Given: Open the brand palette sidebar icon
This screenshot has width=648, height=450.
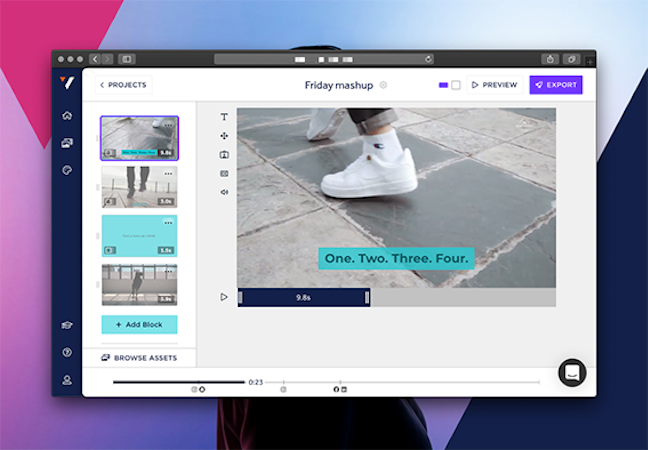Looking at the screenshot, I should pos(67,170).
